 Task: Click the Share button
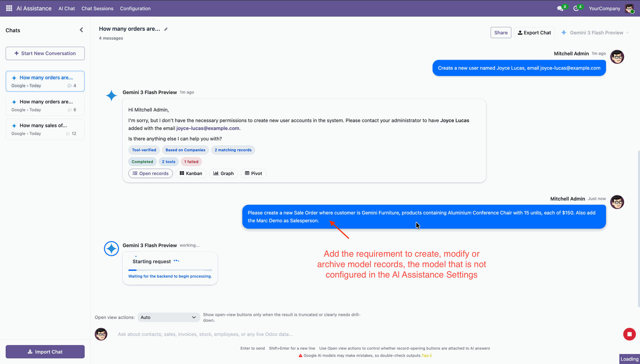[x=501, y=33]
